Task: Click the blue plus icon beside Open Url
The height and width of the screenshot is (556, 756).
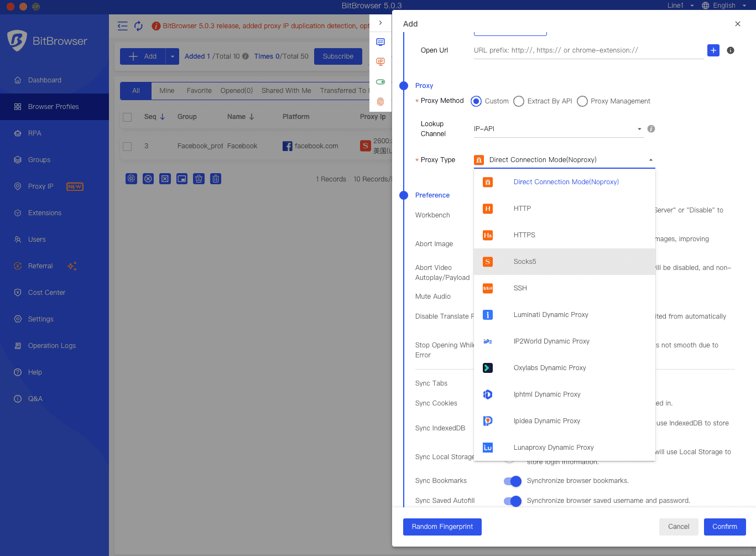Action: pos(713,50)
